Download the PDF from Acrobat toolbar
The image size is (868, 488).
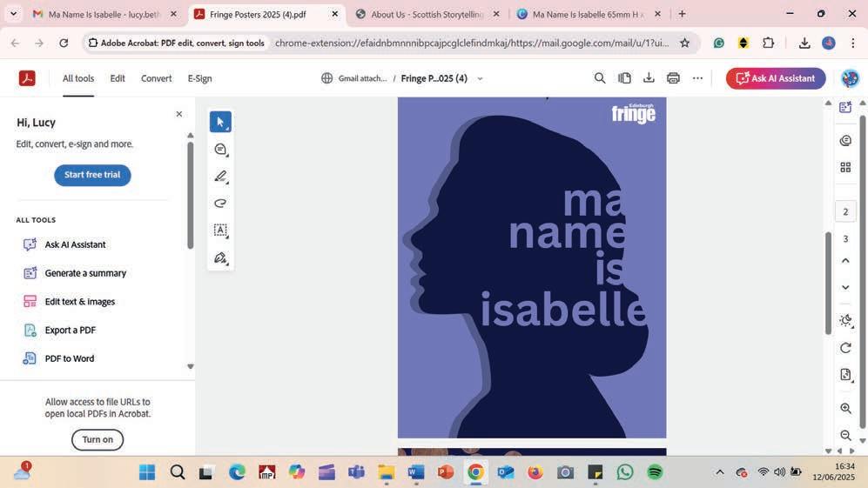click(x=649, y=78)
